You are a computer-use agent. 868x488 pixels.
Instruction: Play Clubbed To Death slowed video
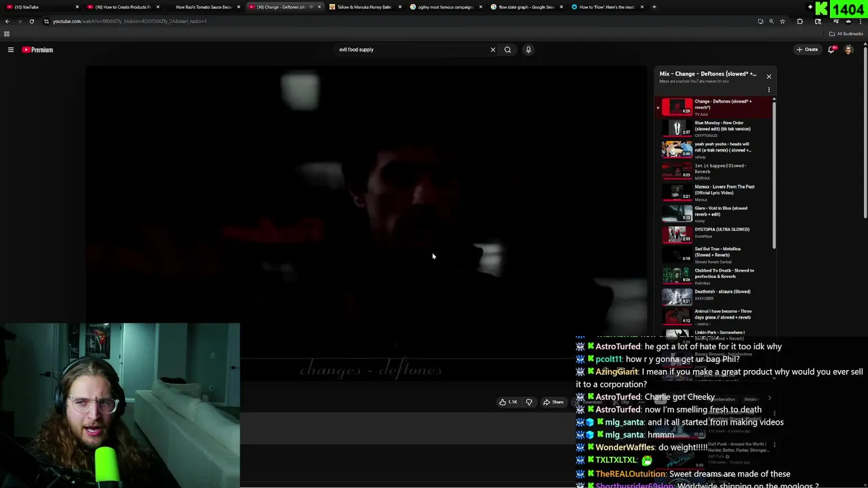pyautogui.click(x=713, y=275)
